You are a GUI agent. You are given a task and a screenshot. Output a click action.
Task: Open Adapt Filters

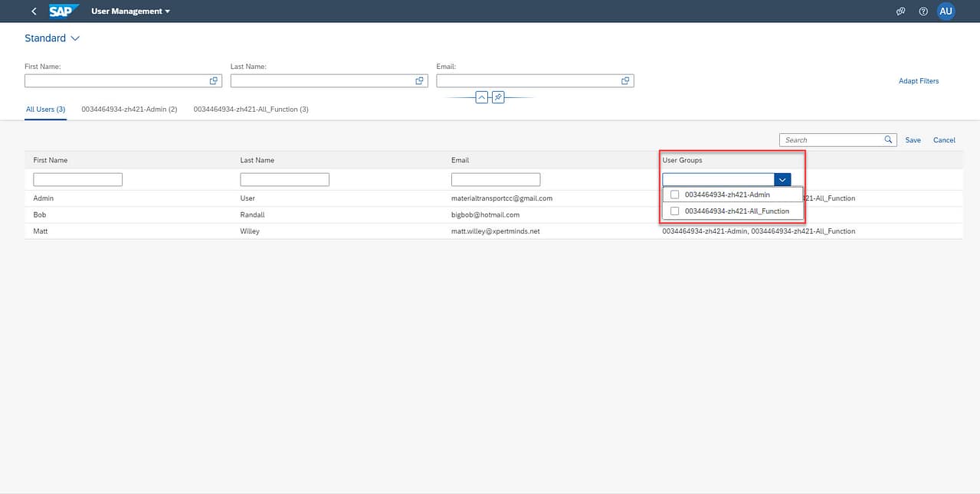(x=918, y=80)
